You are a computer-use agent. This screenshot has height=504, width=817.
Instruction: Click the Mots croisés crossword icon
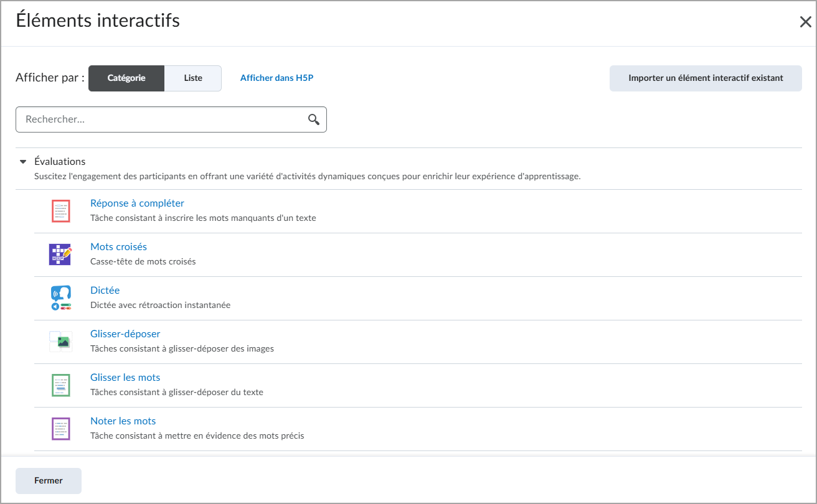[60, 254]
